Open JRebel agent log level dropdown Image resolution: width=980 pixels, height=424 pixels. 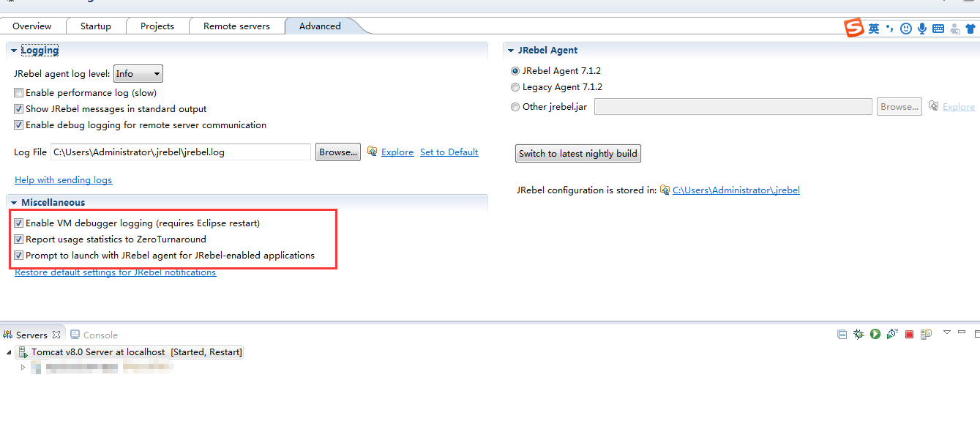point(138,74)
